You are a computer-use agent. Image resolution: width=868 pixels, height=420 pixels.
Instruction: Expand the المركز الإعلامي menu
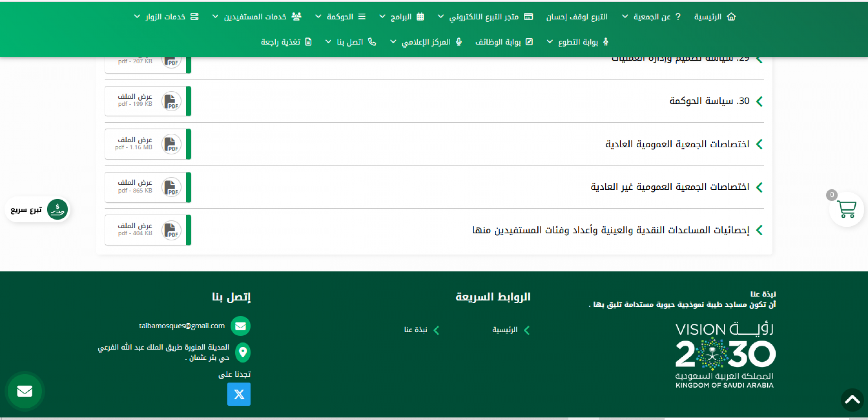[425, 42]
